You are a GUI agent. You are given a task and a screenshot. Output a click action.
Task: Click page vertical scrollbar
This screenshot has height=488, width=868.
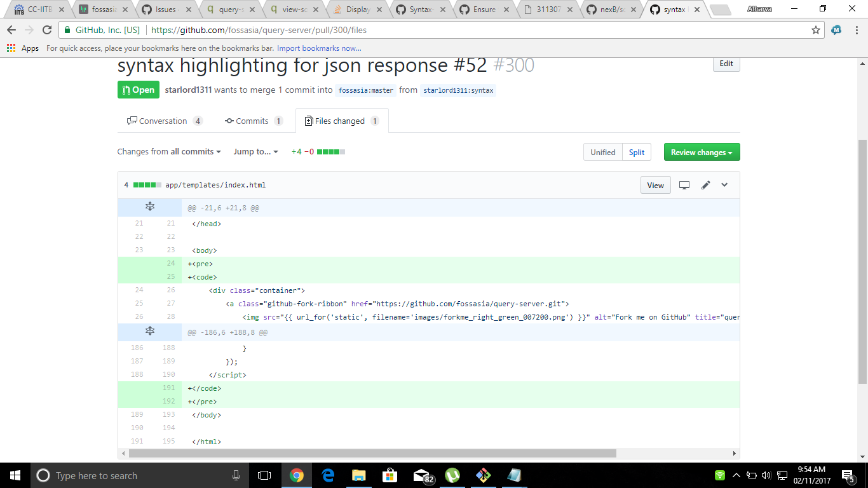coord(862,262)
